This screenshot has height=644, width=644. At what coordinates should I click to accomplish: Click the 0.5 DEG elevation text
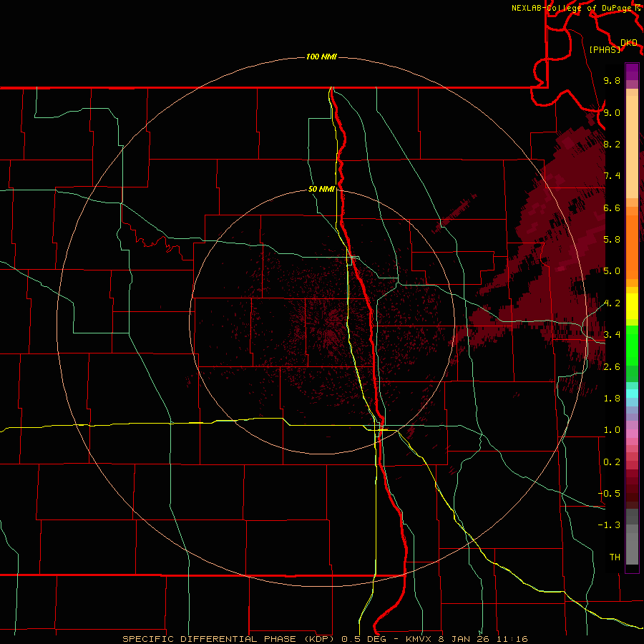point(363,639)
